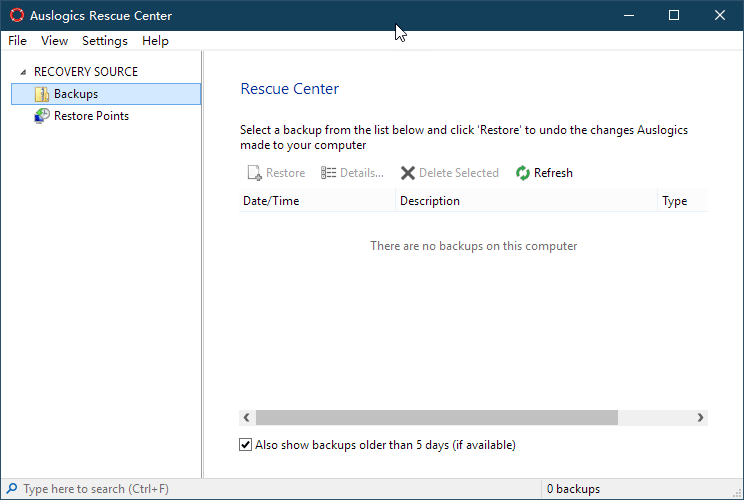Click the Restore toolbar icon
This screenshot has width=744, height=500.
click(x=254, y=173)
